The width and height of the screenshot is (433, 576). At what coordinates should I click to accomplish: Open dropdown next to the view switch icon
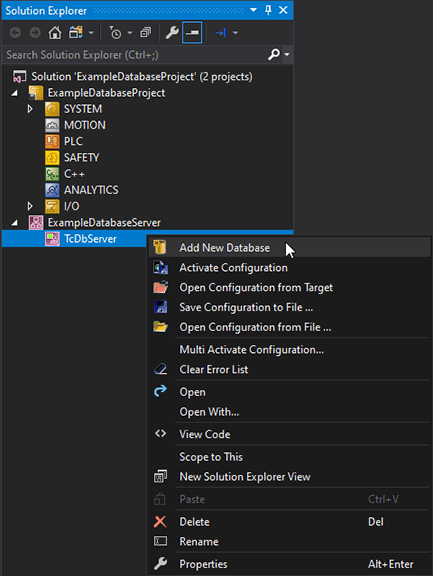coord(91,33)
